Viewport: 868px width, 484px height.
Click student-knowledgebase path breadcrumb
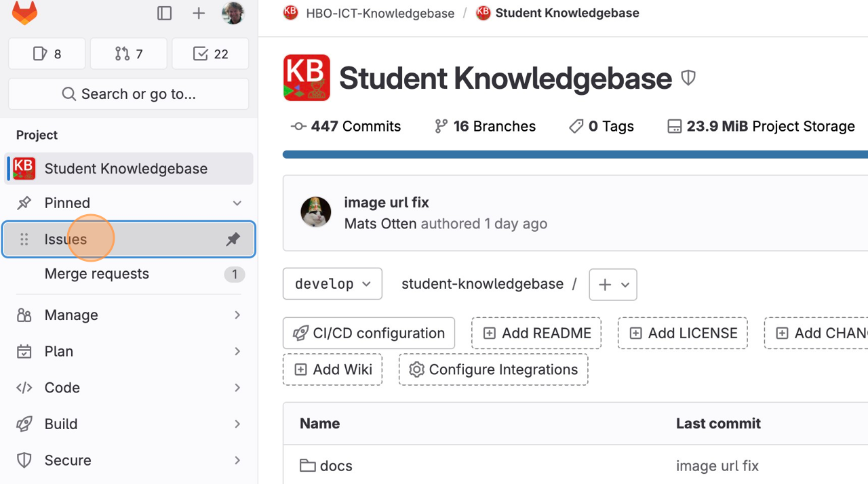482,284
